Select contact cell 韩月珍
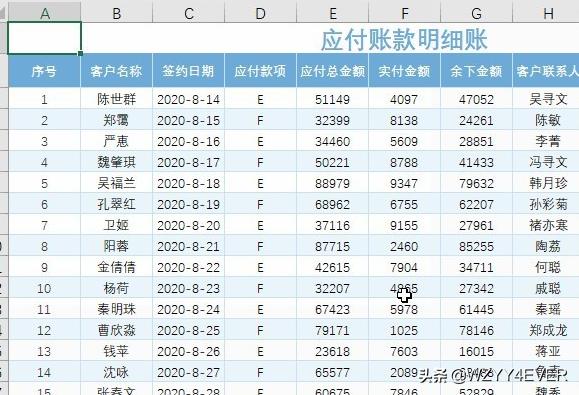 pos(546,183)
